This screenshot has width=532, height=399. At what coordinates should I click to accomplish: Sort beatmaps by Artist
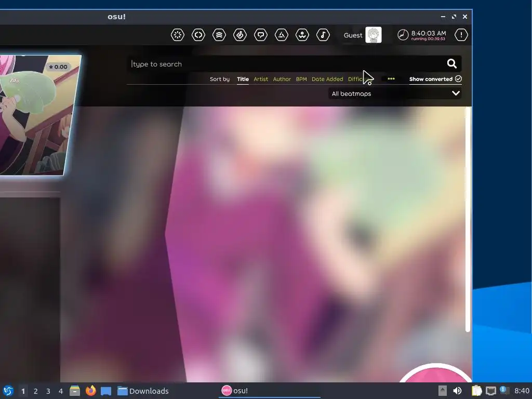point(261,79)
